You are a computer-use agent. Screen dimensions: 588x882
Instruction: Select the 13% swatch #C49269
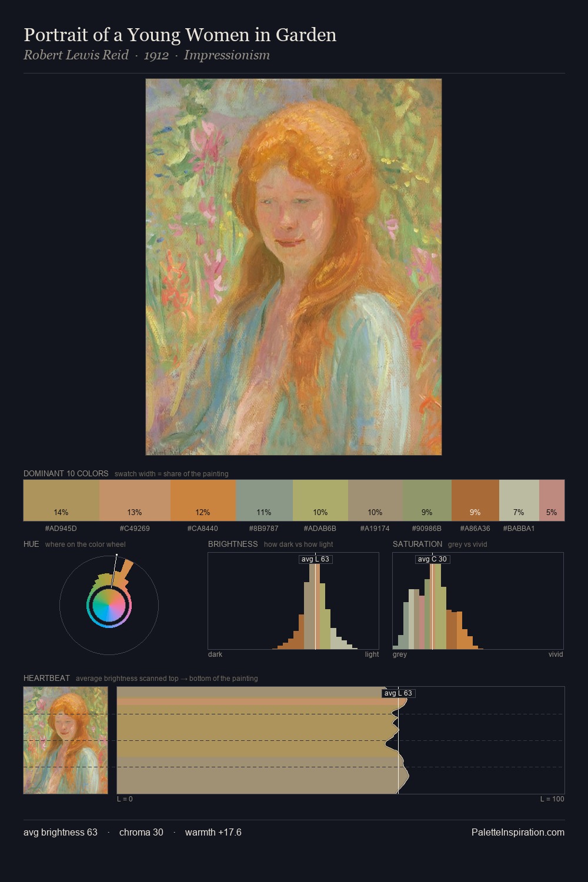[x=135, y=500]
